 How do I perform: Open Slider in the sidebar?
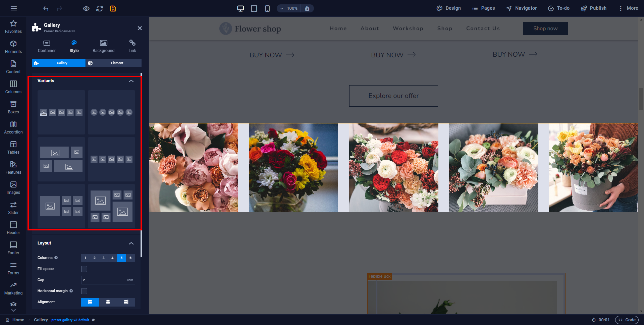click(13, 208)
